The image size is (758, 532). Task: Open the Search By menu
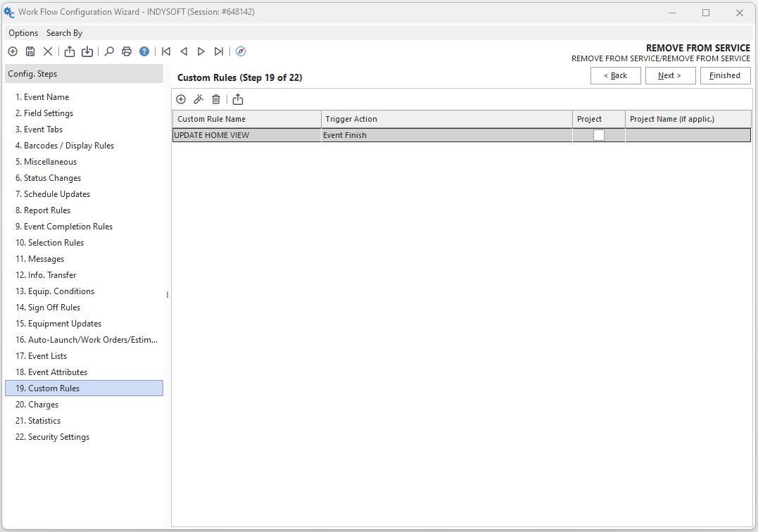pos(64,33)
